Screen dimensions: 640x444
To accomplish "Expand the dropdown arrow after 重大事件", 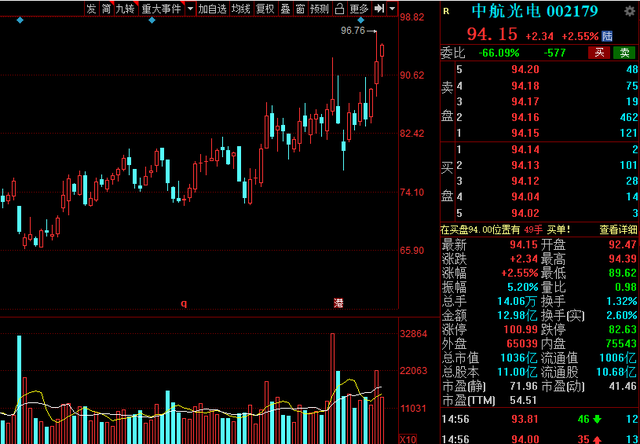I will click(x=188, y=9).
